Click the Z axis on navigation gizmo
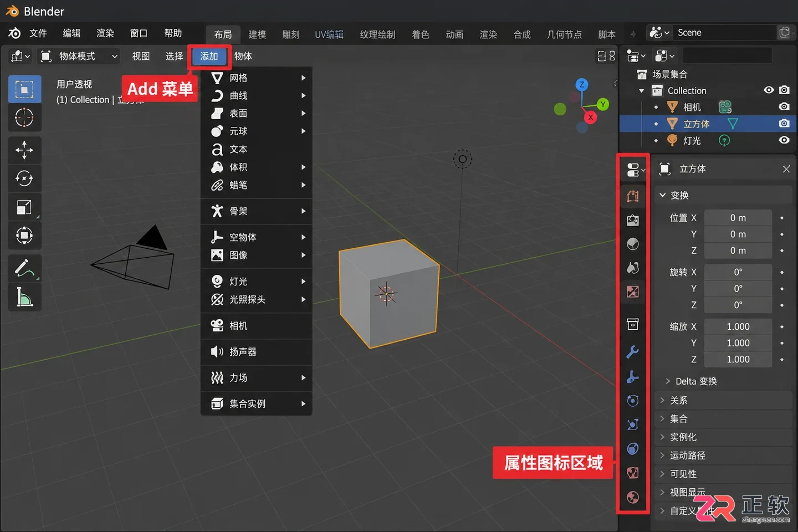This screenshot has height=532, width=798. click(x=581, y=85)
